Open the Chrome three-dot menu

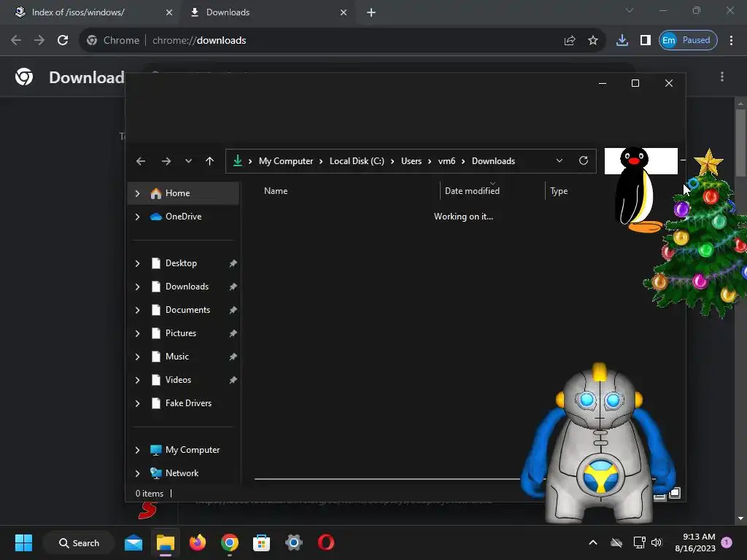731,41
